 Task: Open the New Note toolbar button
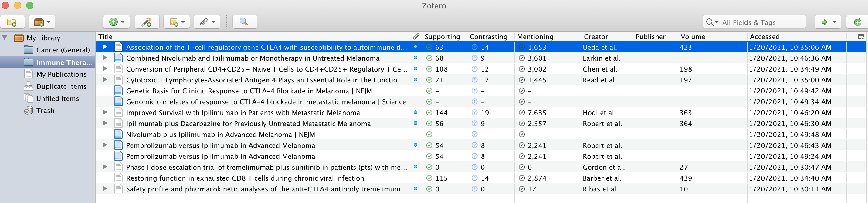point(177,22)
